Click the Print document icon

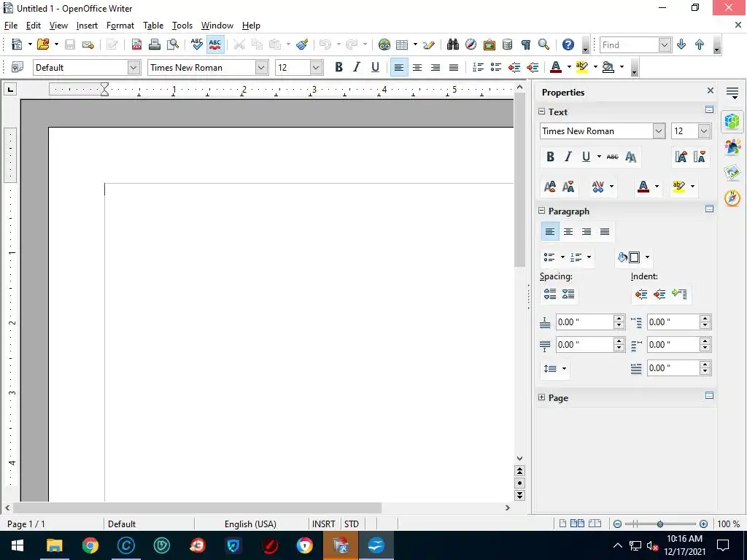click(x=155, y=44)
